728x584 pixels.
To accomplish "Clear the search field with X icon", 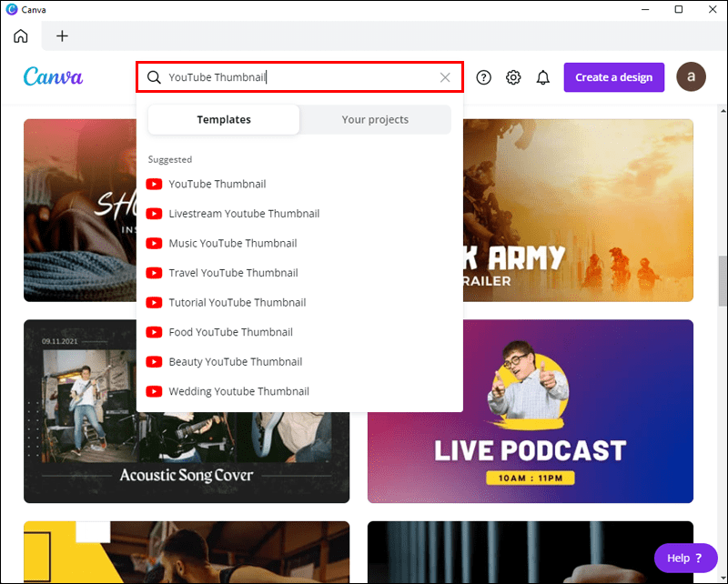I will (x=445, y=77).
